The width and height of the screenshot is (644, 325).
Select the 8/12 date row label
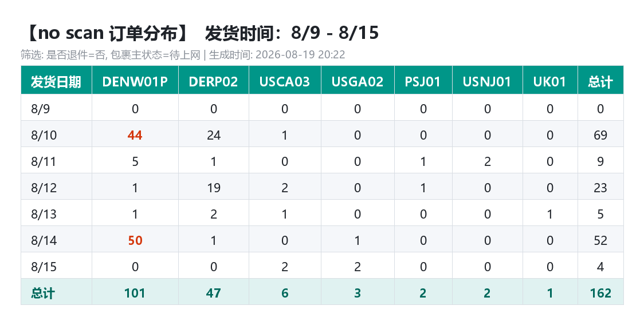coord(44,188)
